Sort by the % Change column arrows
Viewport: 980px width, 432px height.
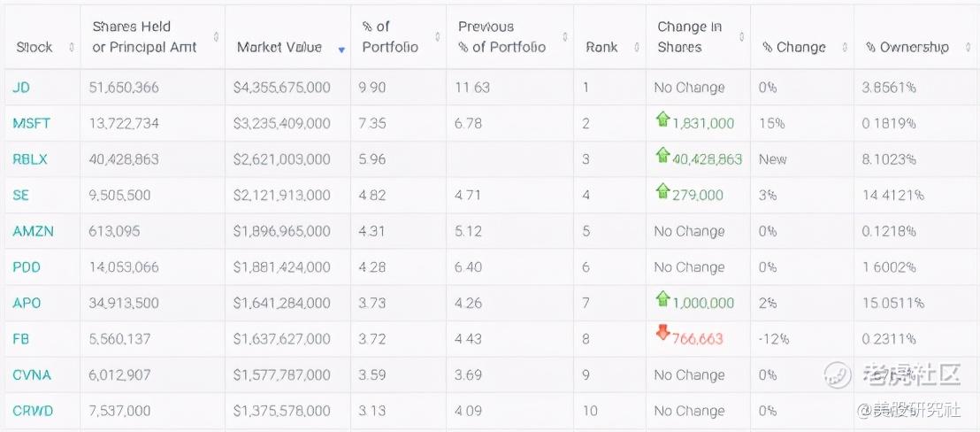click(845, 47)
